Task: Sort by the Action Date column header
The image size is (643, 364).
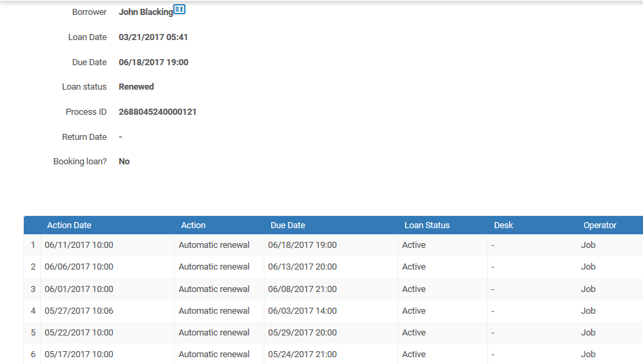Action: point(69,225)
